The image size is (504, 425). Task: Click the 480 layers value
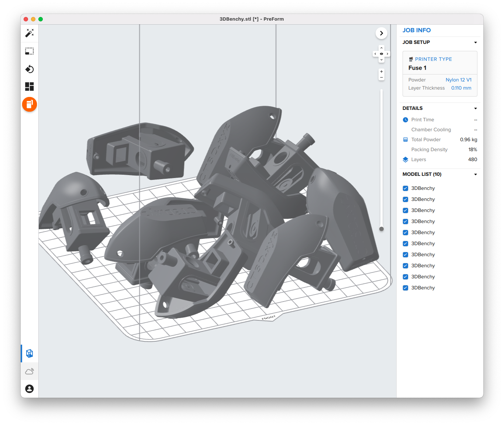pyautogui.click(x=473, y=160)
